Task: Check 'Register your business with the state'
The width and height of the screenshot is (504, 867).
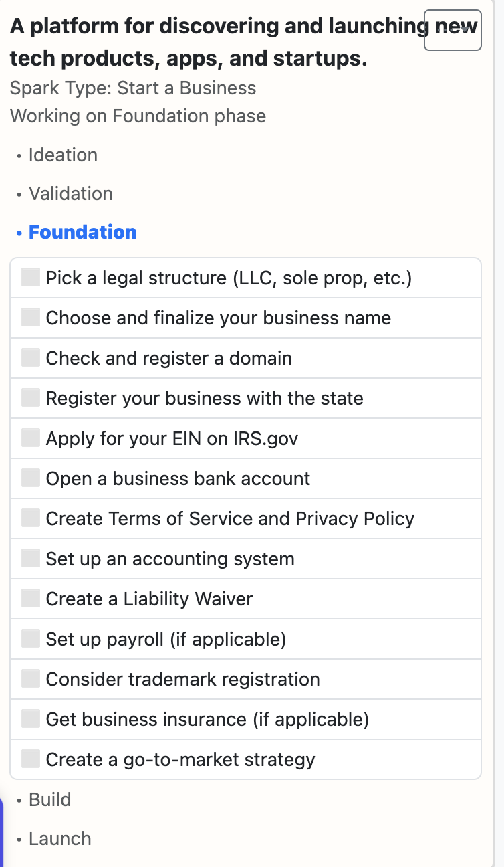Action: point(31,397)
